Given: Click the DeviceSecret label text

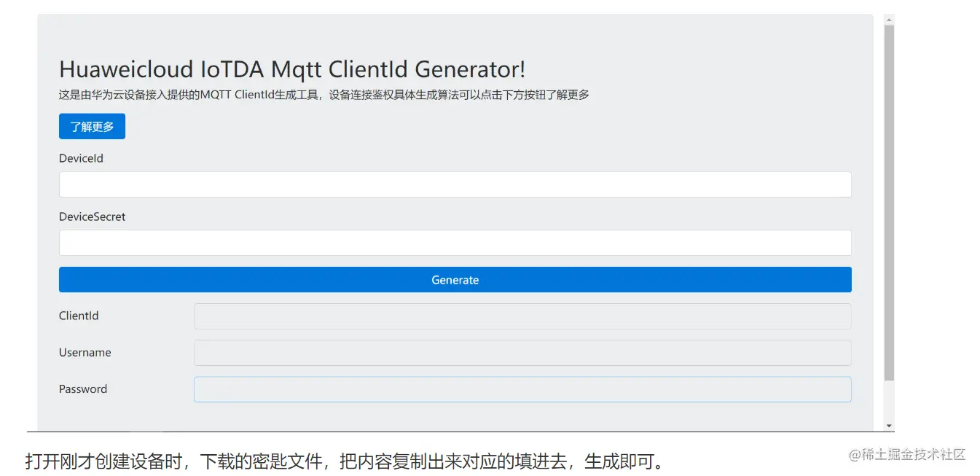Looking at the screenshot, I should click(92, 216).
